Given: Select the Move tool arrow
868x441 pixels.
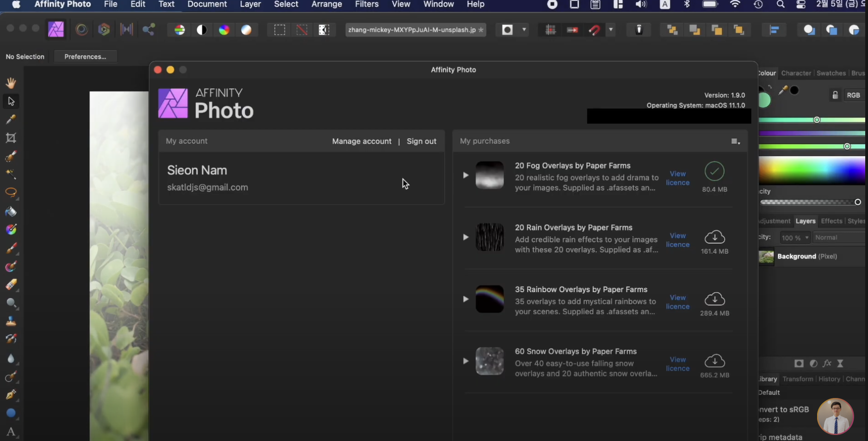Looking at the screenshot, I should 11,101.
